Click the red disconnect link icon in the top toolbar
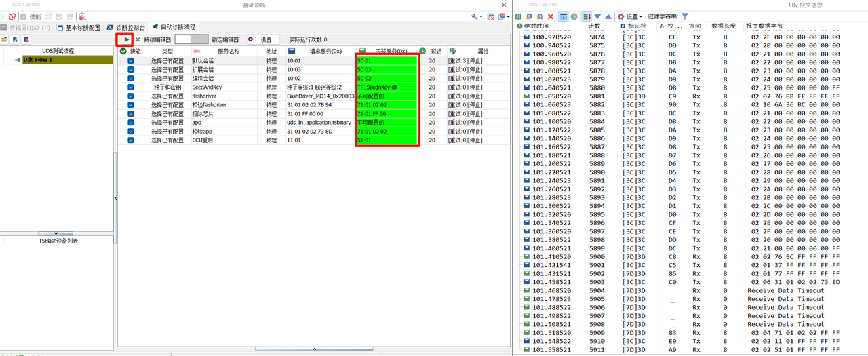Screen dimensions: 868x356 coord(12,16)
